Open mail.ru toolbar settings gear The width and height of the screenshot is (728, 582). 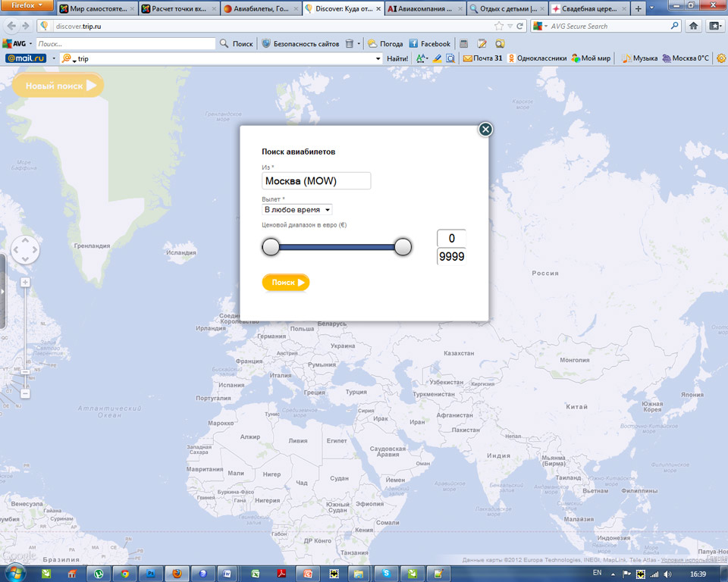tap(721, 58)
